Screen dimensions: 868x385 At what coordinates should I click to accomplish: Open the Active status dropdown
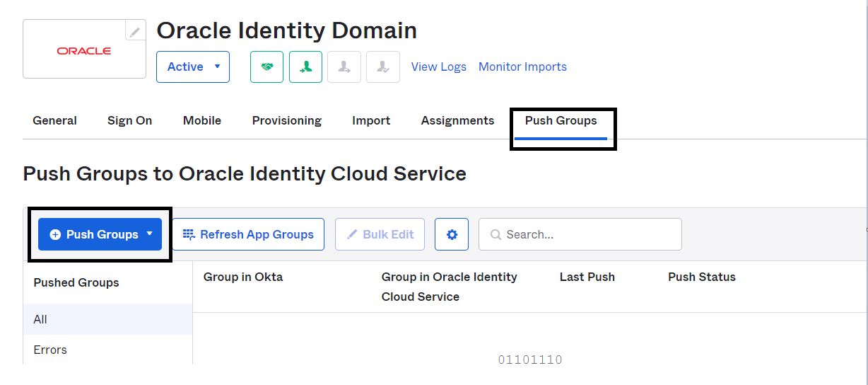click(x=193, y=67)
